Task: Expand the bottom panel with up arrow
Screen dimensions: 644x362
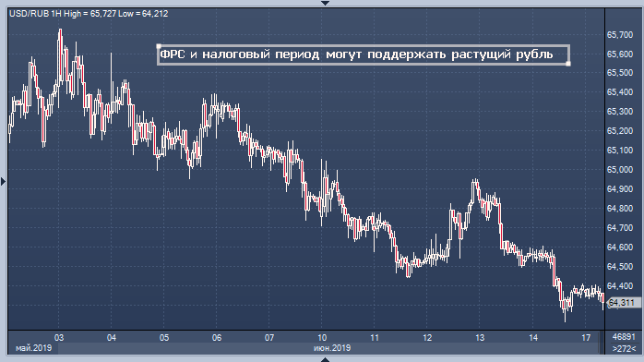Action: click(325, 359)
